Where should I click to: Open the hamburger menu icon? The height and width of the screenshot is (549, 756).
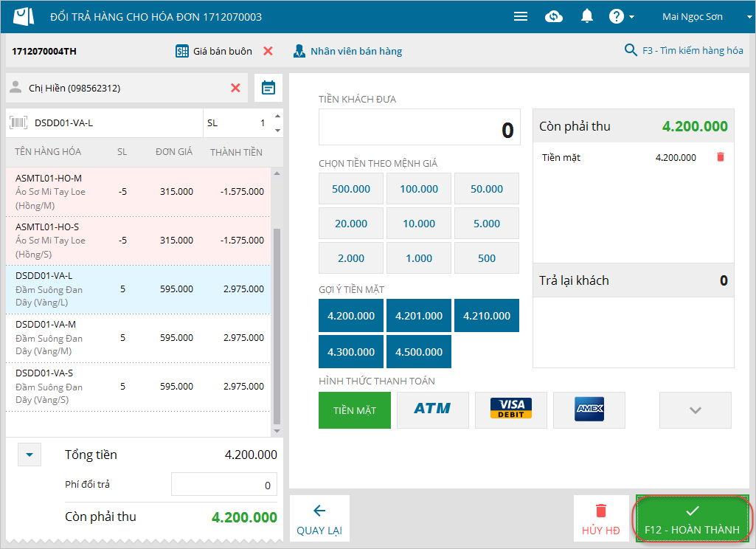520,17
